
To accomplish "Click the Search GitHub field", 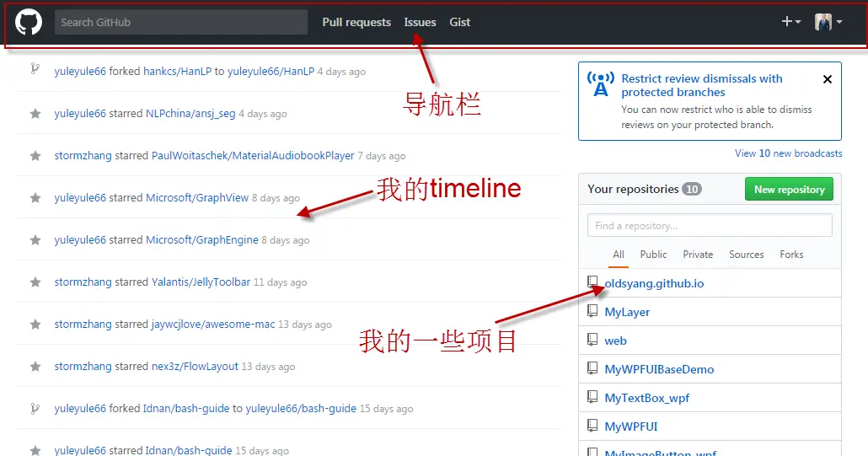I will (x=181, y=22).
